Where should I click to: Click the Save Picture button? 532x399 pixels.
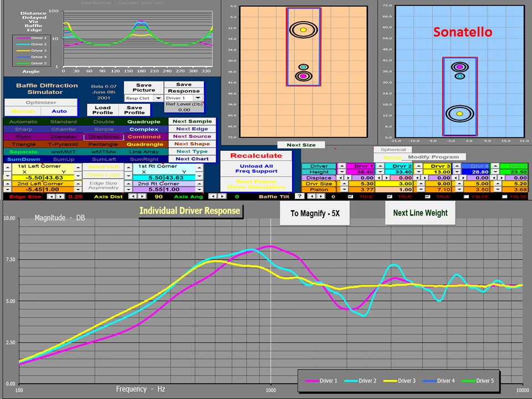144,88
